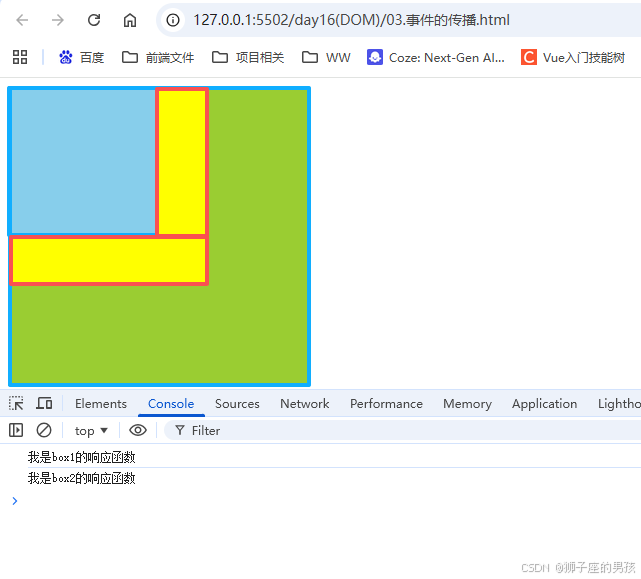
Task: Show the console sidebar icon
Action: [16, 430]
